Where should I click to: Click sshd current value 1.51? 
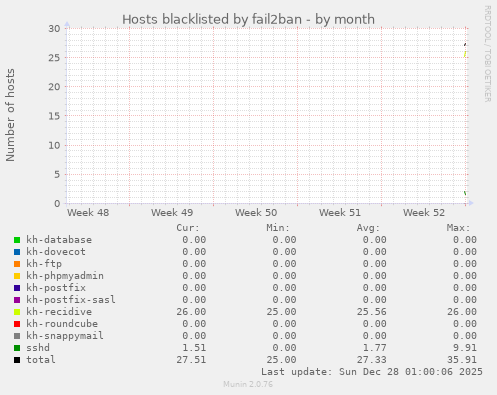[194, 348]
